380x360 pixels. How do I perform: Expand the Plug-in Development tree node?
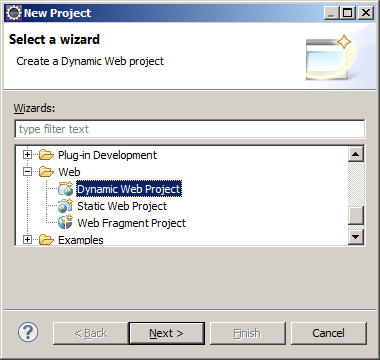[x=27, y=155]
